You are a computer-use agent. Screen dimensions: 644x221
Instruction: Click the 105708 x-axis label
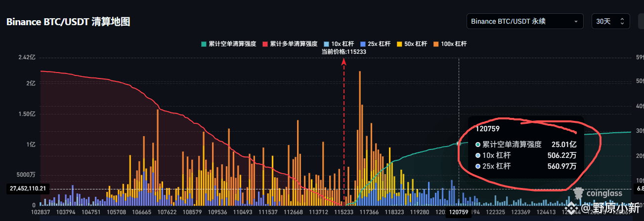pyautogui.click(x=117, y=212)
